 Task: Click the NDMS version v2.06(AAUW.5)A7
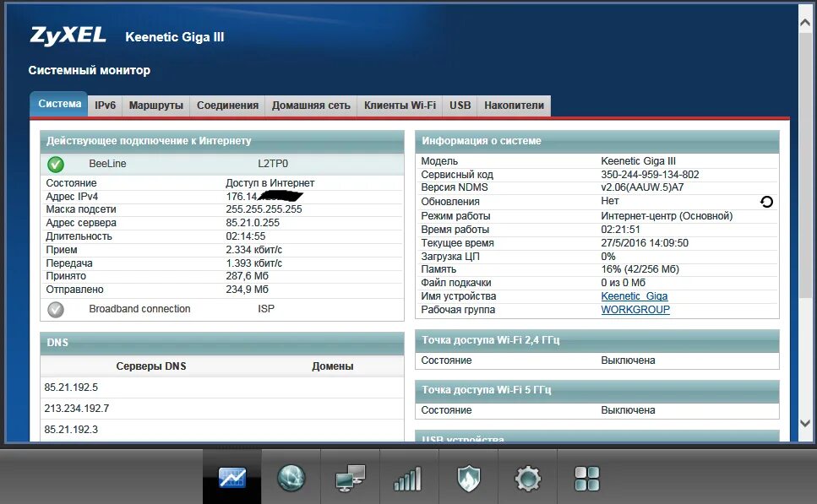(642, 187)
